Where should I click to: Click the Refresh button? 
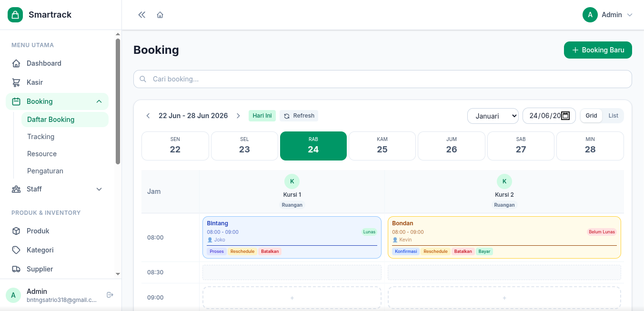(x=299, y=116)
